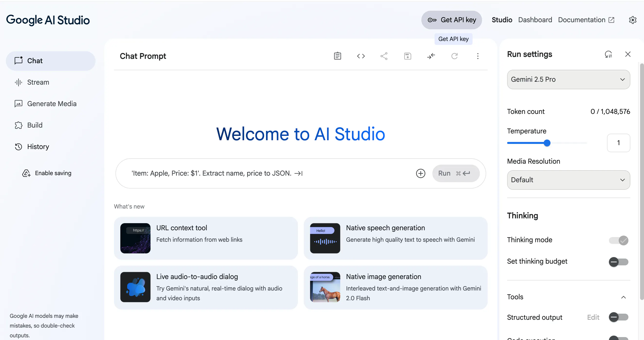The height and width of the screenshot is (340, 644).
Task: Click the share prompt icon
Action: pyautogui.click(x=384, y=56)
